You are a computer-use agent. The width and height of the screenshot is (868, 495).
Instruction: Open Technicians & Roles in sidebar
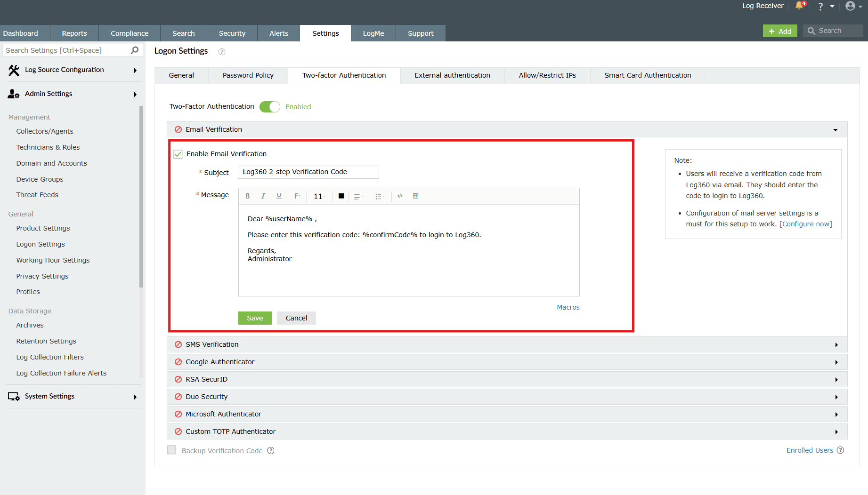[48, 147]
